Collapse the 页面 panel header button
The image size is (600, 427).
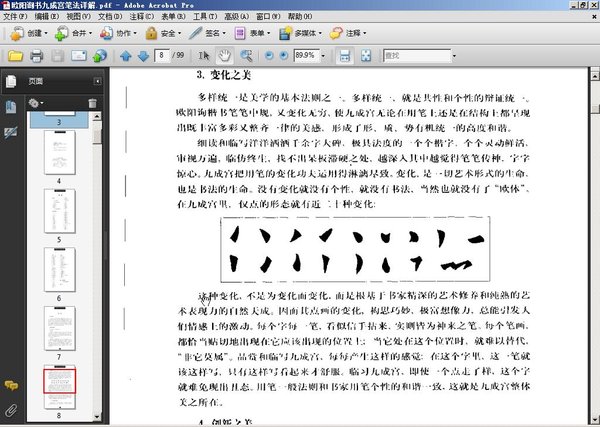98,81
